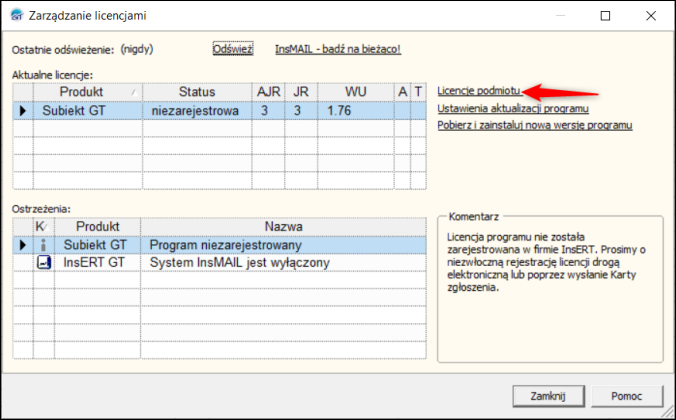The image size is (676, 420).
Task: Click the info icon in Subiekt GT warning
Action: [x=44, y=245]
